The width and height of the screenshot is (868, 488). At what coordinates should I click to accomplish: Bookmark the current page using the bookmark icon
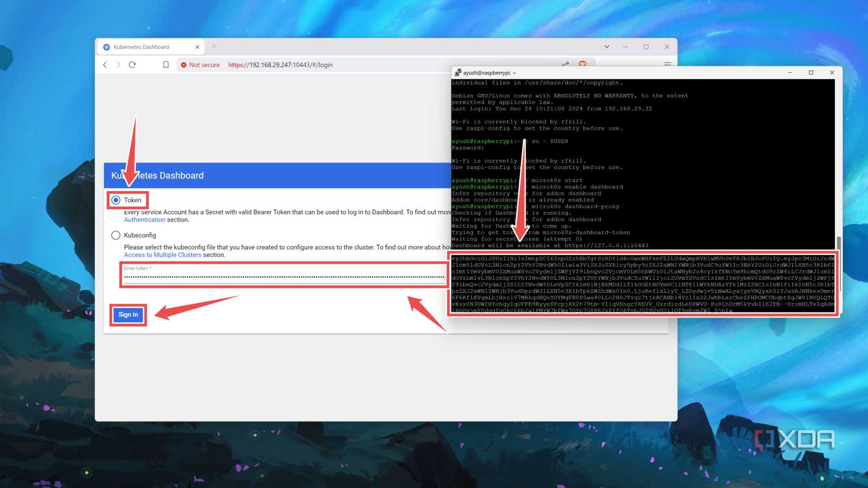click(166, 65)
